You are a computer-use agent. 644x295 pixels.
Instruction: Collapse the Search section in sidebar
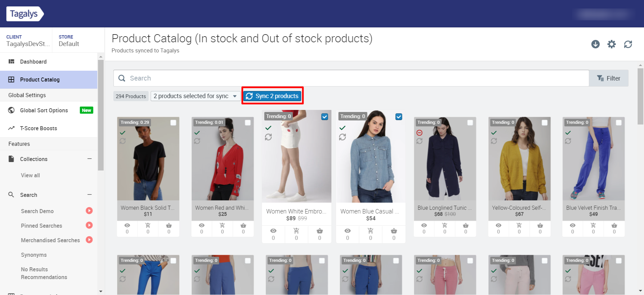(90, 195)
